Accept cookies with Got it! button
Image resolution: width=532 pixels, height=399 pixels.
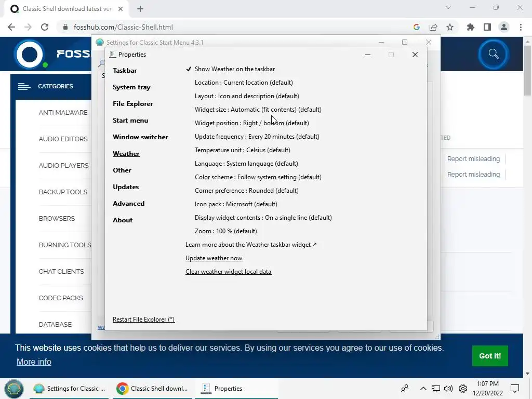click(x=490, y=356)
